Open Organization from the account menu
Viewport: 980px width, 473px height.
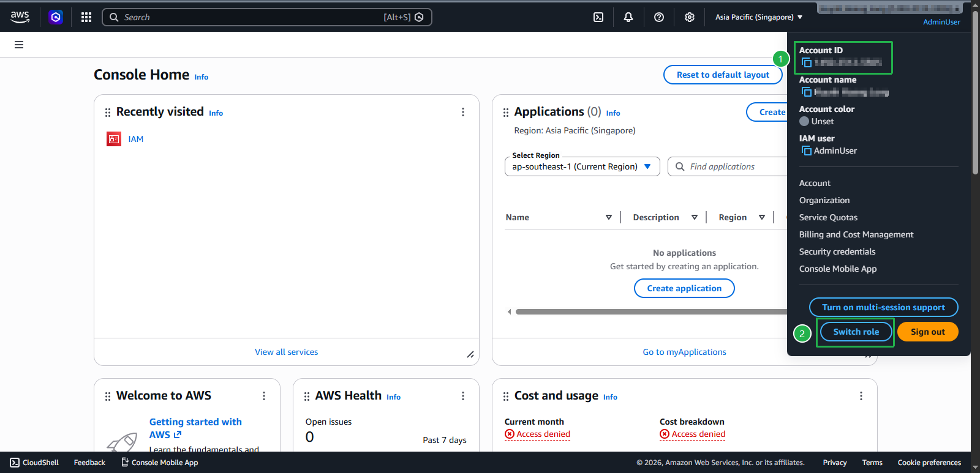click(824, 200)
